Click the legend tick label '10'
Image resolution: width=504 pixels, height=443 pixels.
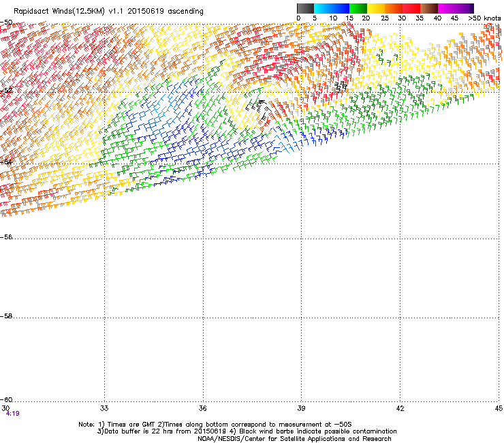coord(333,18)
